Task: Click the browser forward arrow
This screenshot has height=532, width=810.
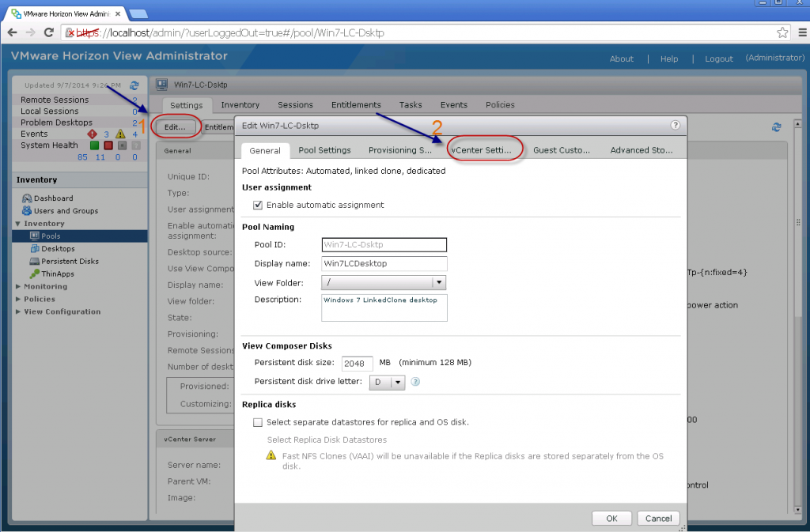Action: pos(30,32)
